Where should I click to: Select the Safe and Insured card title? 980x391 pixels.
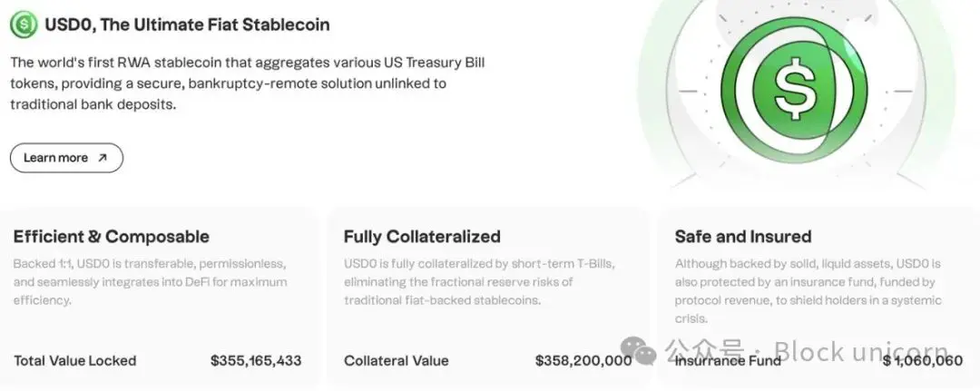click(x=742, y=237)
